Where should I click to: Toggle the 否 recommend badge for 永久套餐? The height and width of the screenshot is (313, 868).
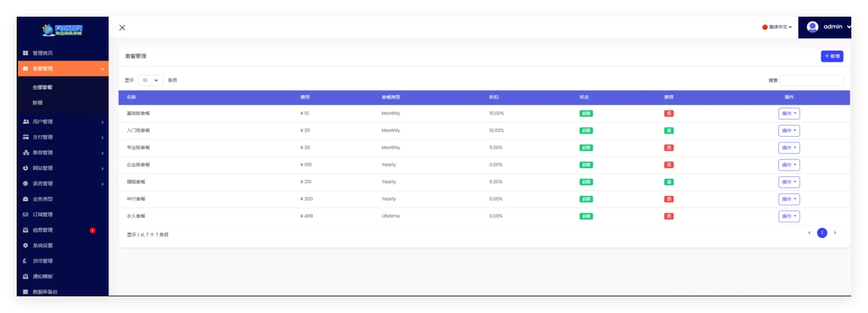(669, 217)
